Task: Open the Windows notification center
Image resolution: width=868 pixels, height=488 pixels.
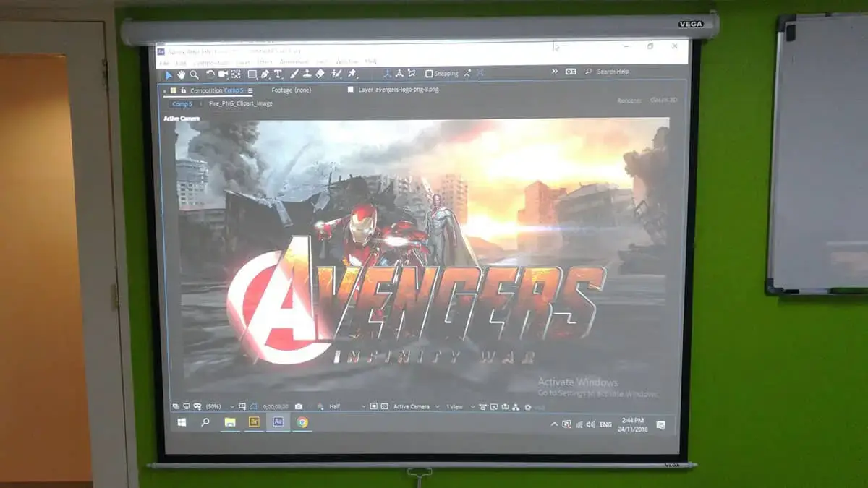Action: click(660, 425)
